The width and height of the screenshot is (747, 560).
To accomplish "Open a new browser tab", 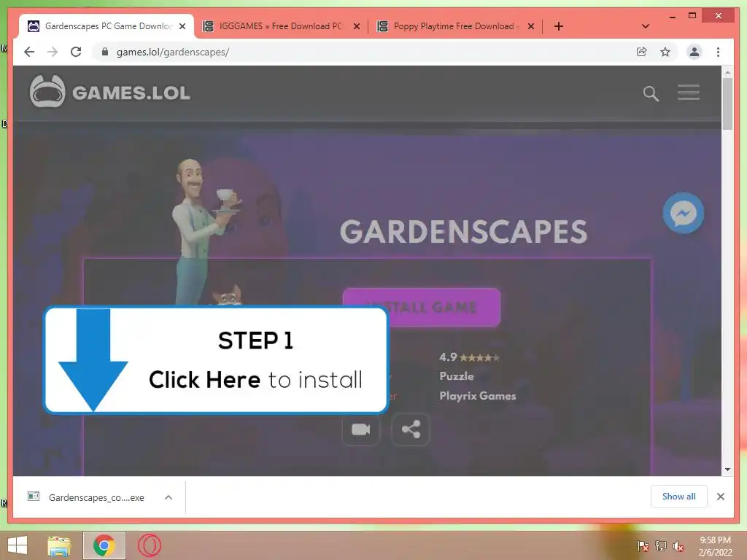I will (559, 26).
